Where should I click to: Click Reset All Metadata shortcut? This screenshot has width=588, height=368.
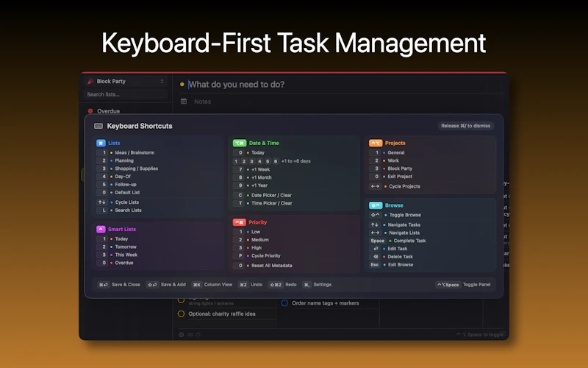[x=263, y=266]
